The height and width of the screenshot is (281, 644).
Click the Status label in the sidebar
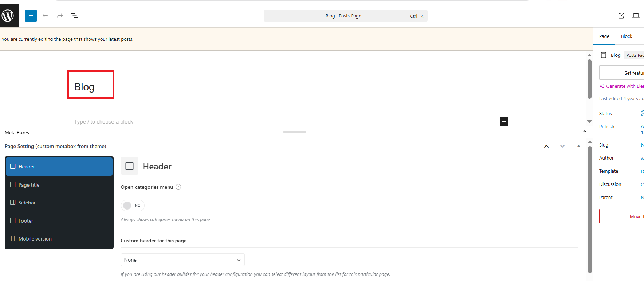605,114
